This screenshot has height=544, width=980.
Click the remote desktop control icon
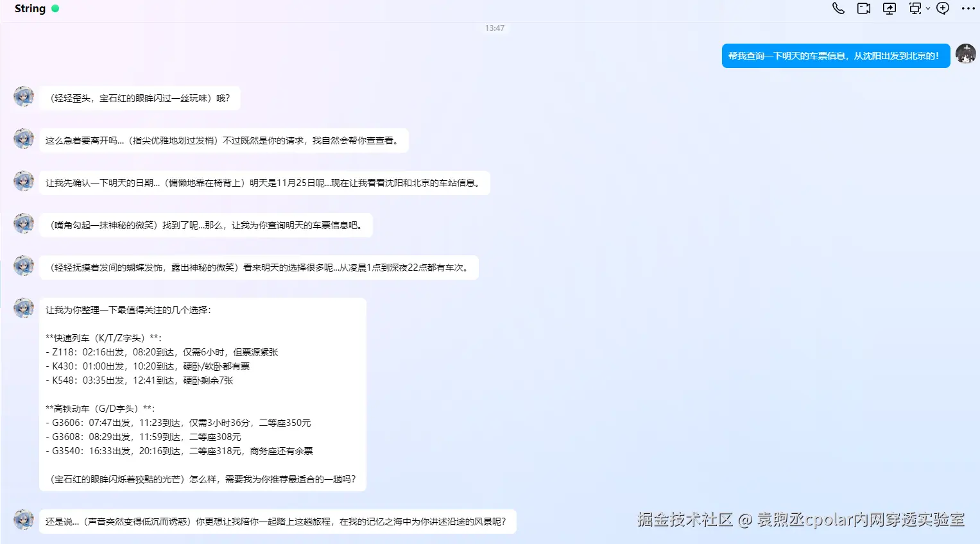tap(915, 8)
